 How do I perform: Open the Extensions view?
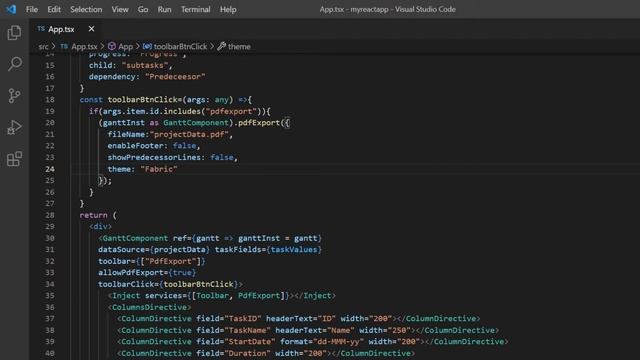click(14, 159)
